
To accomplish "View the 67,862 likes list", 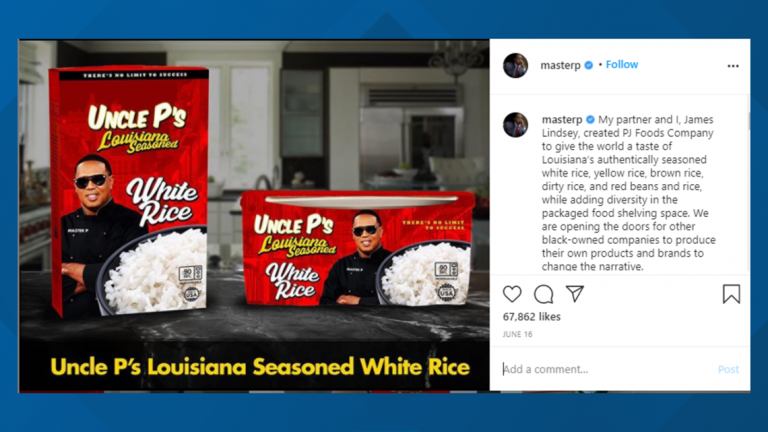I will point(531,316).
